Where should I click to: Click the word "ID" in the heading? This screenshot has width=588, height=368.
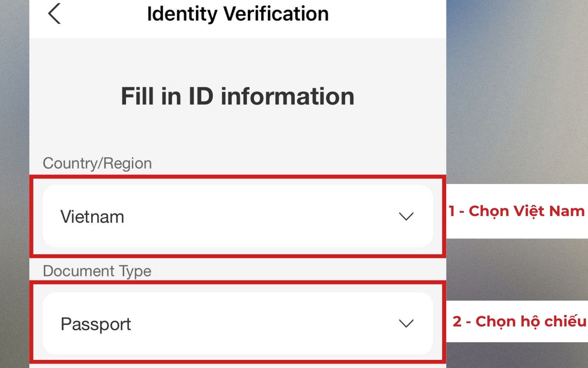pyautogui.click(x=201, y=96)
